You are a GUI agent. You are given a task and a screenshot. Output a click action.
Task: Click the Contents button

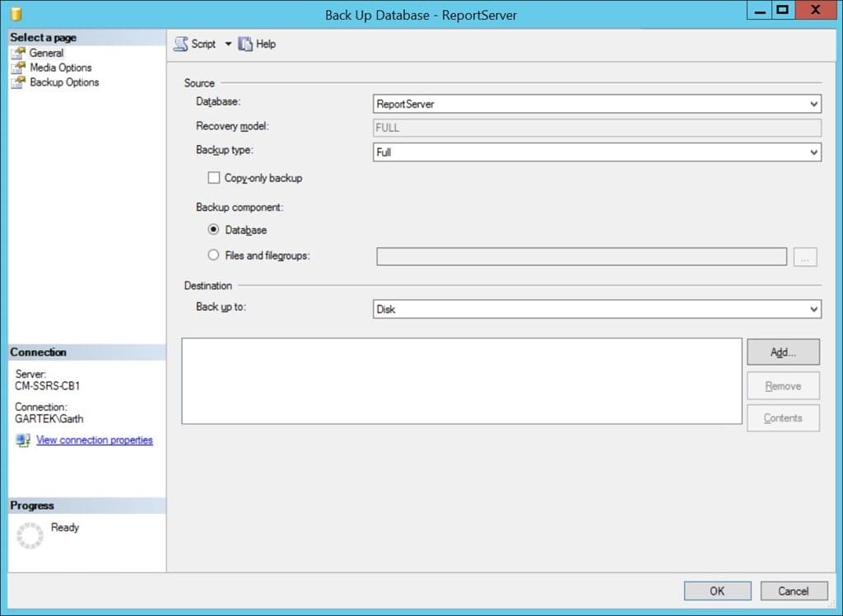pyautogui.click(x=784, y=418)
